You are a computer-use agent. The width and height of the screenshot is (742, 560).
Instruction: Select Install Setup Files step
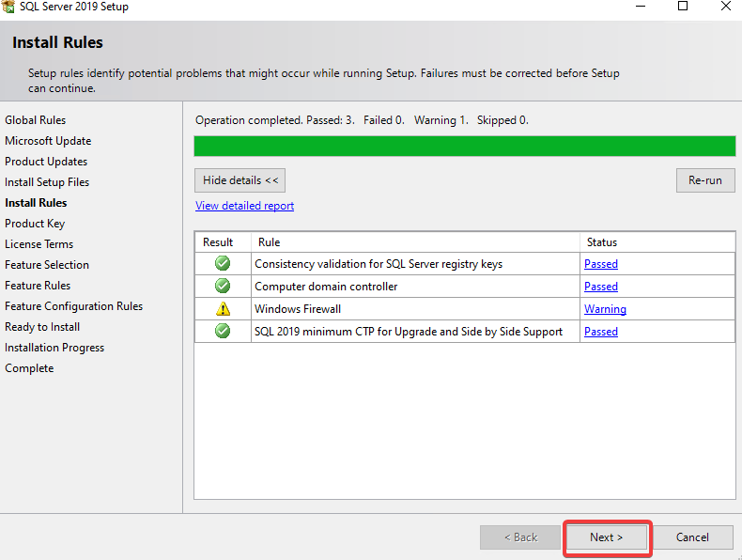47,182
